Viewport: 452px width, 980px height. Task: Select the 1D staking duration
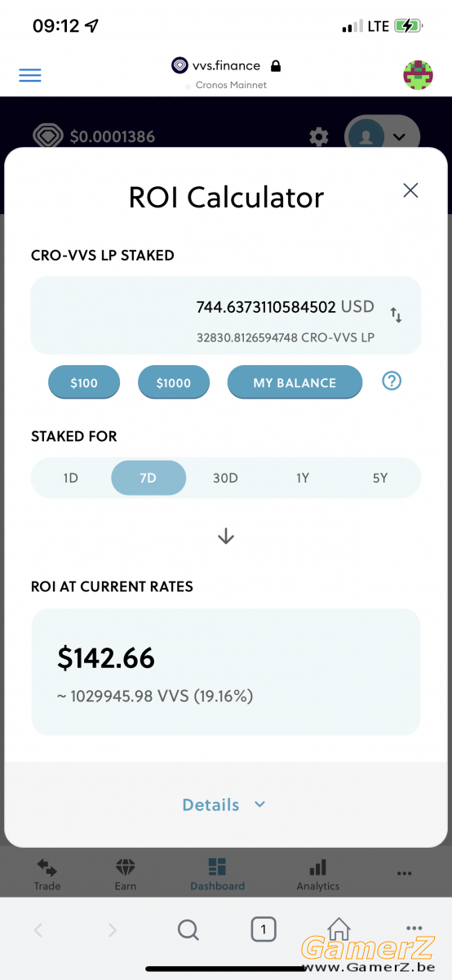(70, 478)
